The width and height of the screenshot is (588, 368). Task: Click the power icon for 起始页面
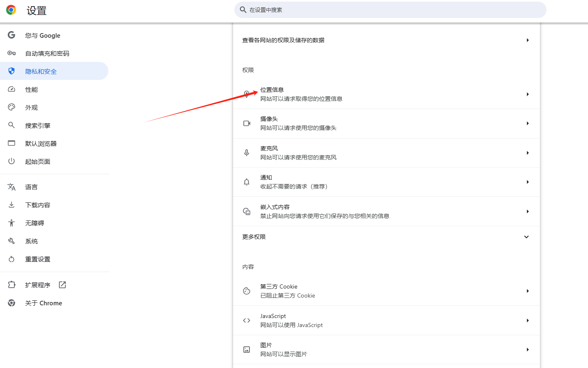[x=11, y=161]
